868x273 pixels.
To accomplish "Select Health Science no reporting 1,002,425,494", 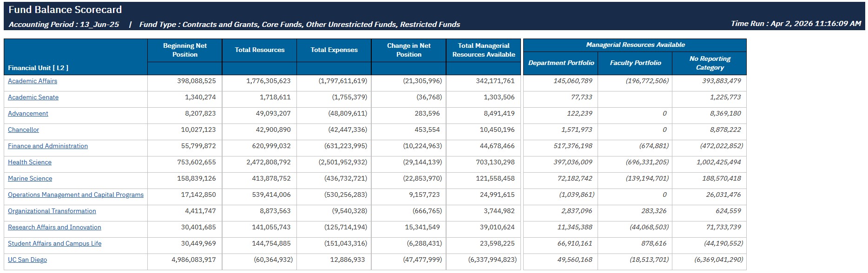I will (719, 162).
